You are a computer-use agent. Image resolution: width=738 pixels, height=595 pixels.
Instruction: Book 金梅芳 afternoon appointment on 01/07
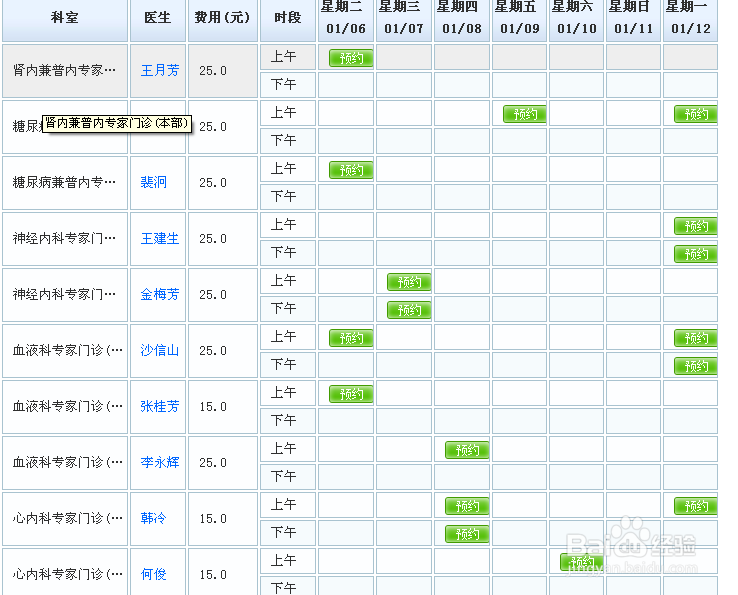coord(409,310)
